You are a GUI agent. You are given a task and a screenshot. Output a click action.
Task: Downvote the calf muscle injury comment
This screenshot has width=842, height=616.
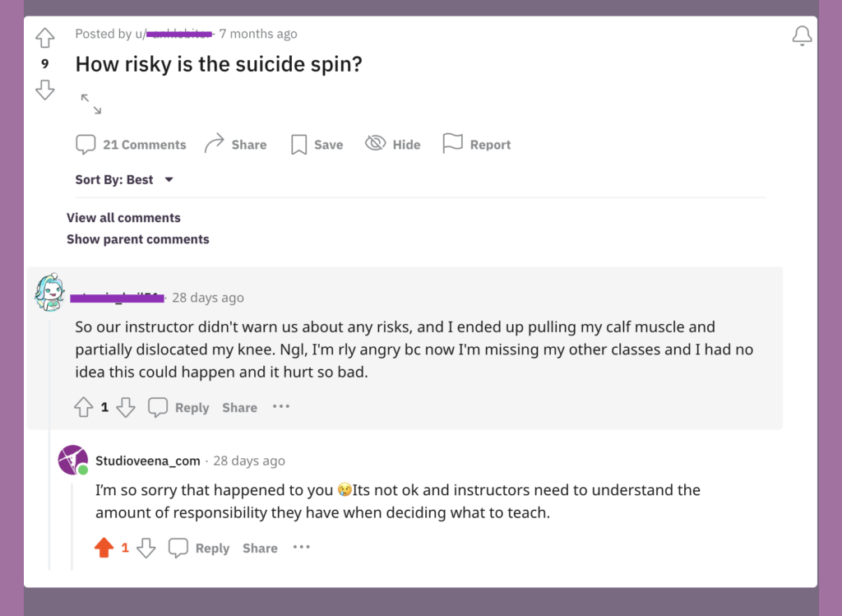click(x=126, y=407)
